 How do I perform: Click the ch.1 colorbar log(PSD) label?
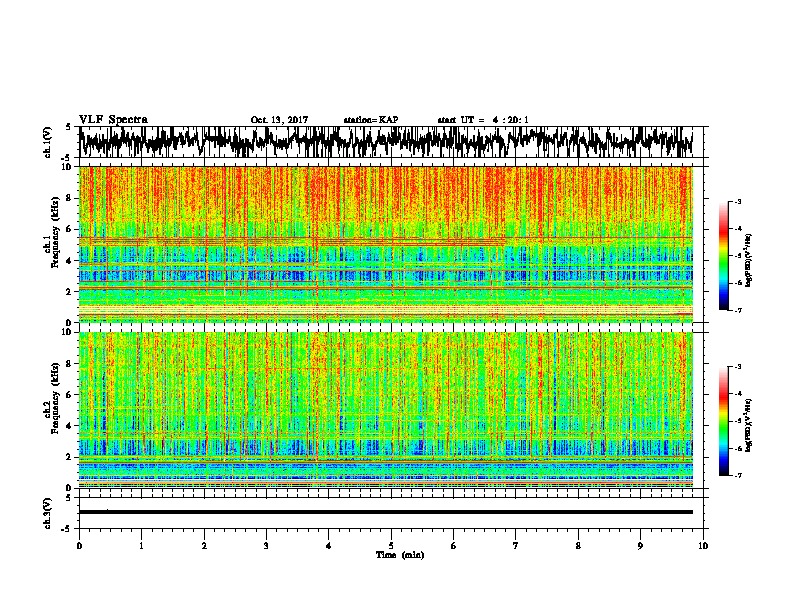tap(748, 261)
